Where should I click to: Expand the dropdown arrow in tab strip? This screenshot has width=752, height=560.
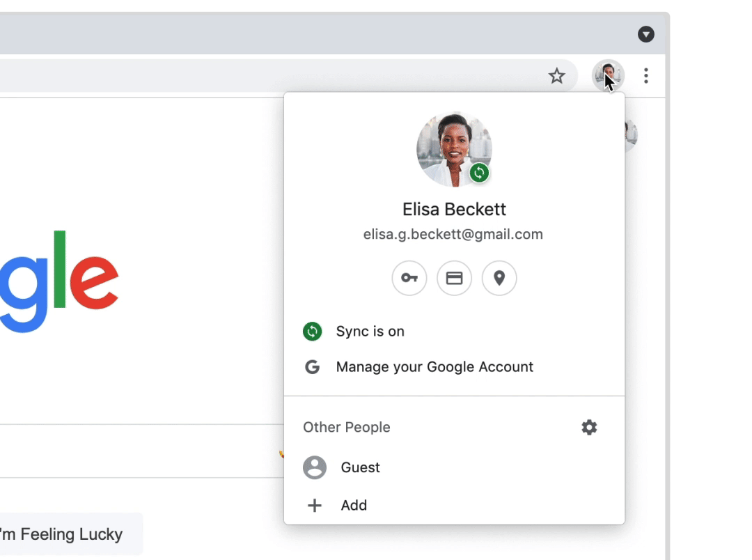click(x=646, y=34)
